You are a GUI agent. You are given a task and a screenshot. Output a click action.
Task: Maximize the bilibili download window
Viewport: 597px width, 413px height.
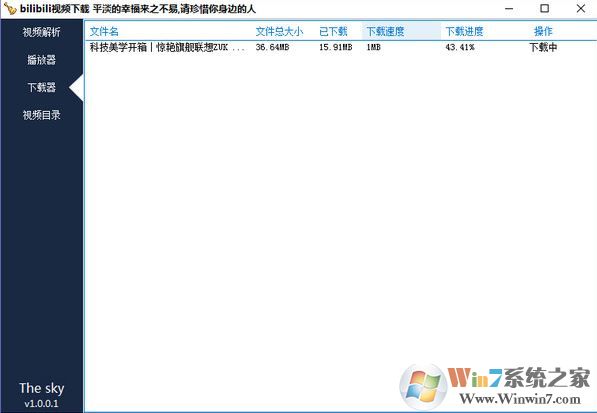(x=545, y=8)
